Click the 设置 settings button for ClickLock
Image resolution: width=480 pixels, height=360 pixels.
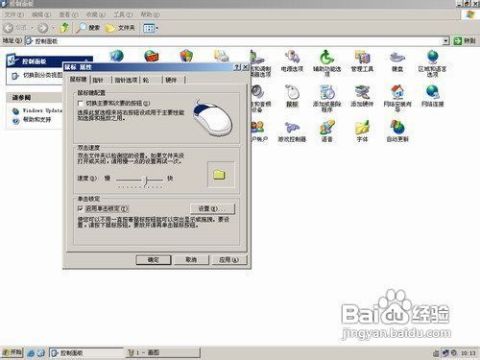(x=212, y=209)
